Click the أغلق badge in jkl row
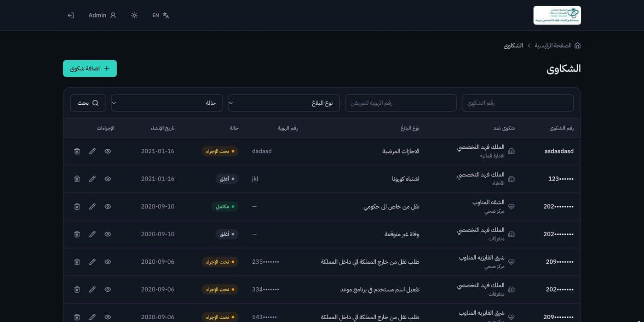The image size is (644, 322). [x=227, y=179]
